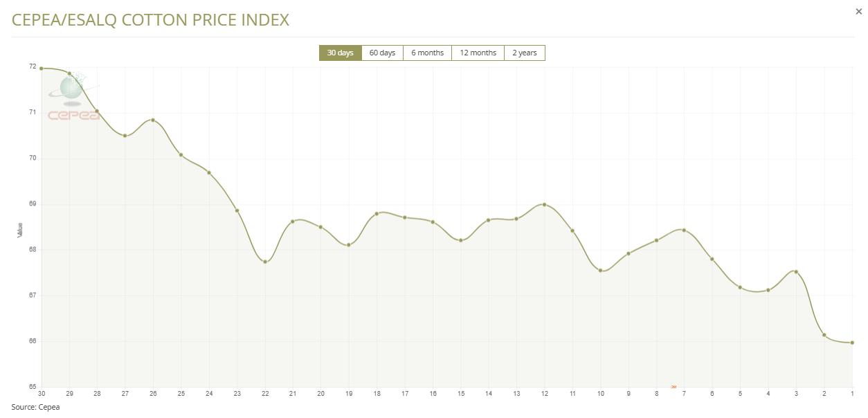Click the dip marker at day 10
This screenshot has width=868, height=418.
coord(600,271)
